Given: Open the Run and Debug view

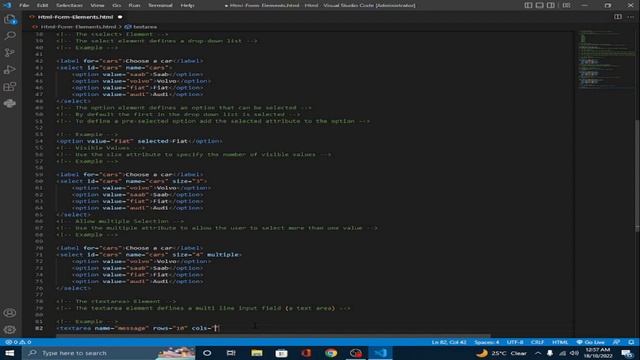Looking at the screenshot, I should (x=9, y=70).
